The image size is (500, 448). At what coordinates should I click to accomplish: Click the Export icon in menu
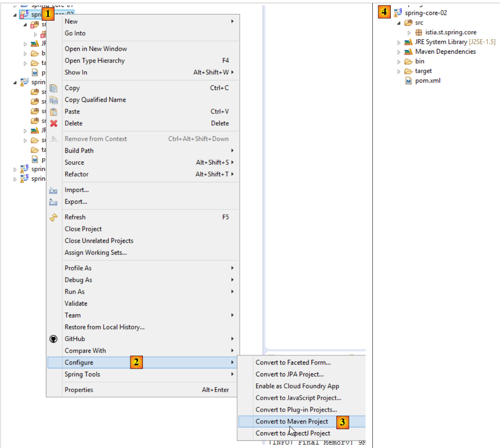(x=53, y=202)
